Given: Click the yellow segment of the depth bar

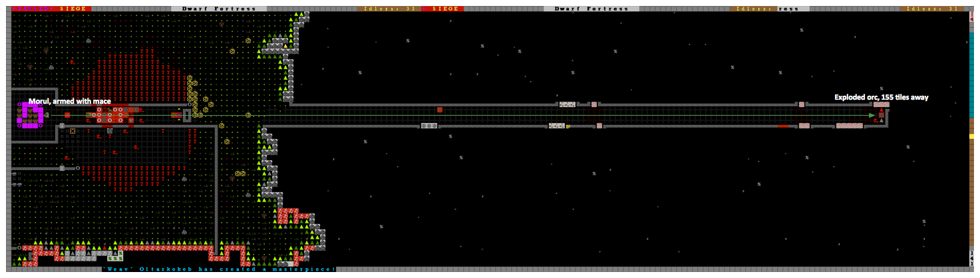Looking at the screenshot, I should (x=971, y=136).
